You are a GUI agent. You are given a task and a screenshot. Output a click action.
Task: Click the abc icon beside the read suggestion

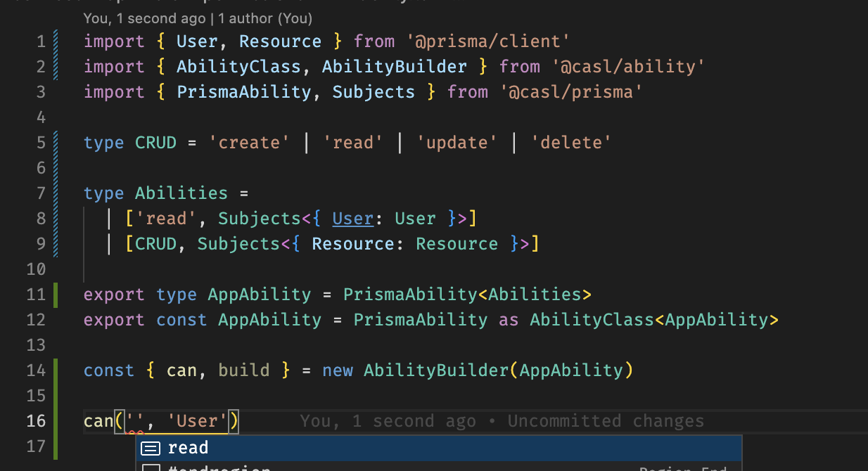point(151,448)
